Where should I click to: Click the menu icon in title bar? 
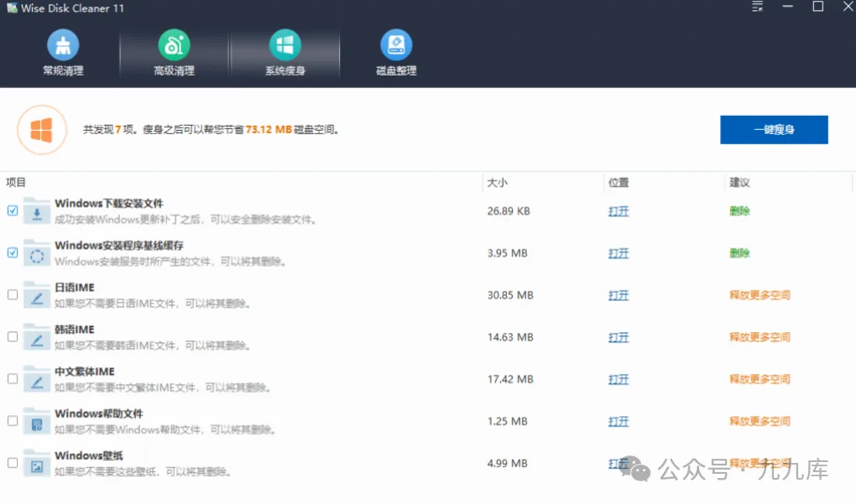pyautogui.click(x=757, y=7)
